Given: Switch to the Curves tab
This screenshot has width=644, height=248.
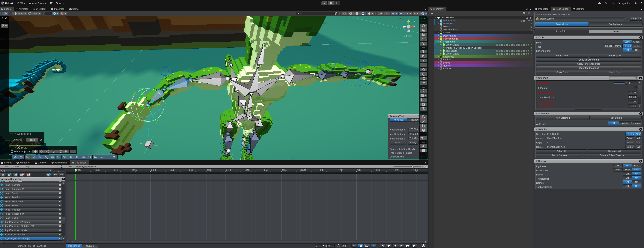Looking at the screenshot, I should 90,246.
